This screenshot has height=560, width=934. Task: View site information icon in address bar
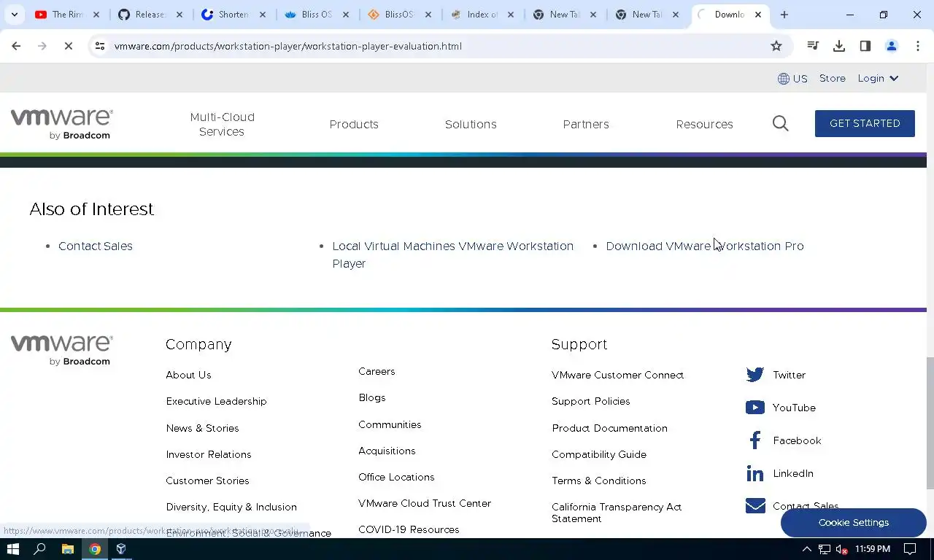click(x=99, y=46)
